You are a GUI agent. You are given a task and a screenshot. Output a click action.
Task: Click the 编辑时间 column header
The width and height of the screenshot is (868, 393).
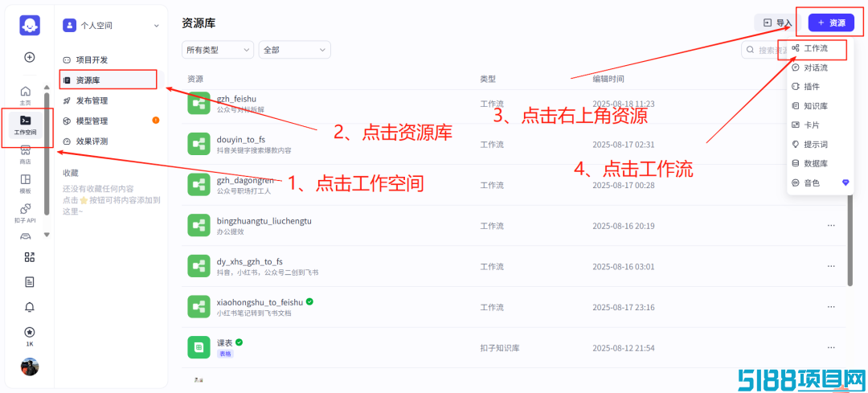pyautogui.click(x=608, y=79)
